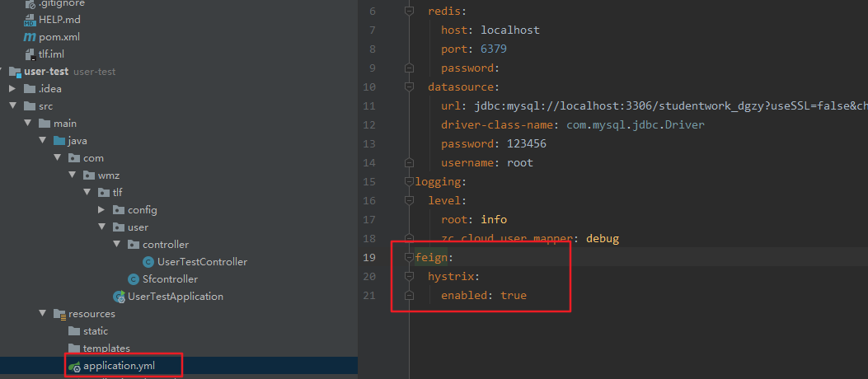
Task: Collapse the user-test module node
Action: [1, 72]
